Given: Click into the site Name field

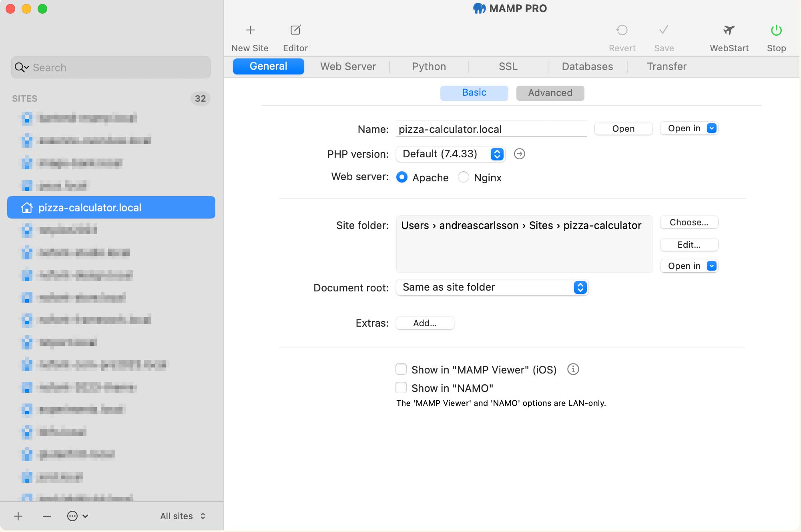Looking at the screenshot, I should click(x=491, y=129).
